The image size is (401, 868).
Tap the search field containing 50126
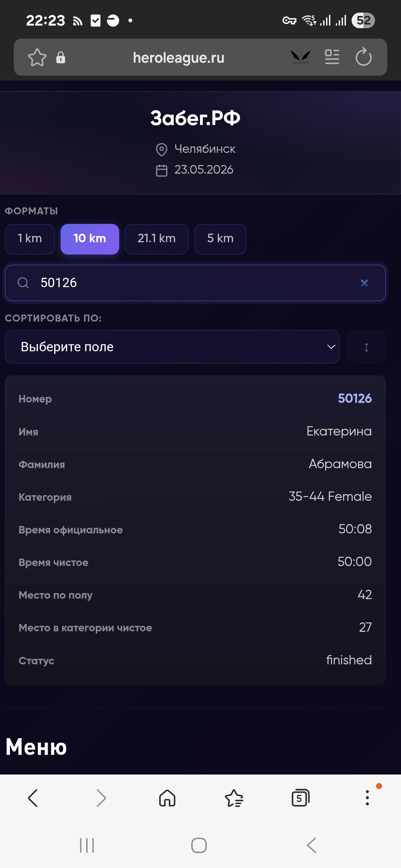(x=195, y=283)
